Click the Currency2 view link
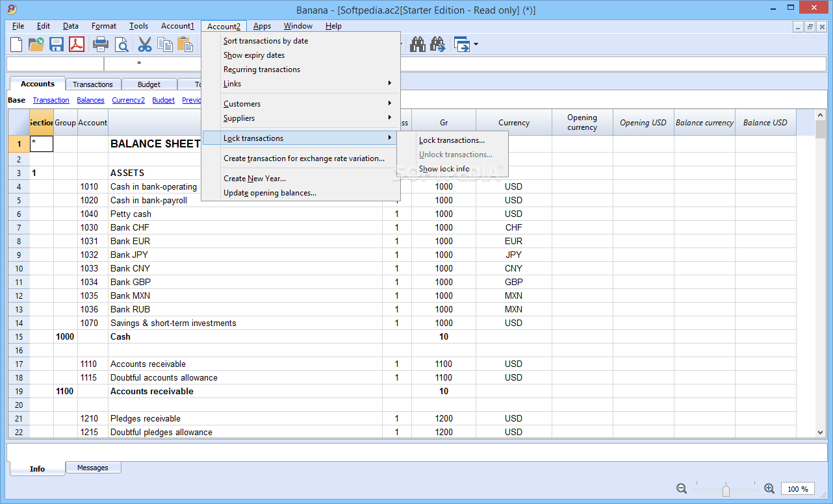The height and width of the screenshot is (504, 833). point(128,100)
